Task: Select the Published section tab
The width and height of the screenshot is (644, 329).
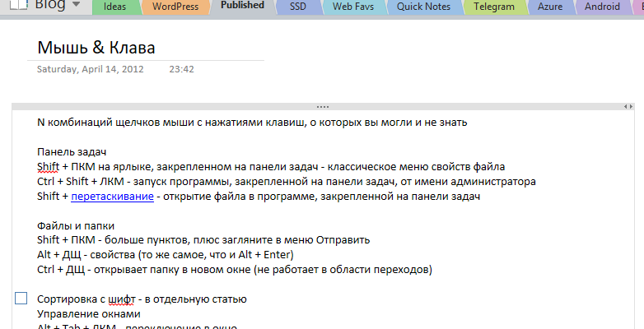Action: pos(242,6)
